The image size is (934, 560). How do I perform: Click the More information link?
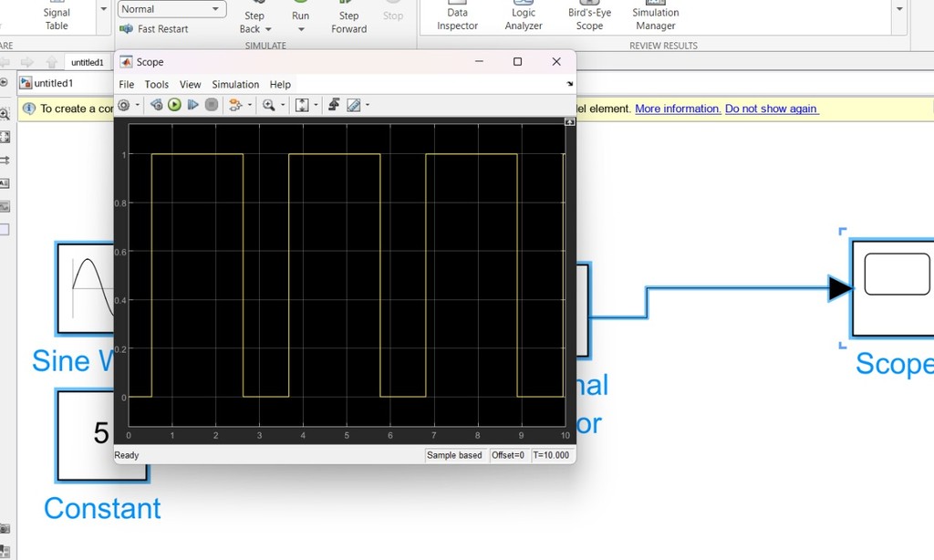tap(678, 109)
